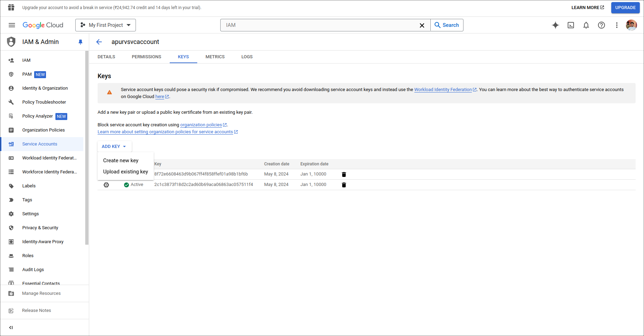
Task: Select Create new key
Action: [120, 160]
